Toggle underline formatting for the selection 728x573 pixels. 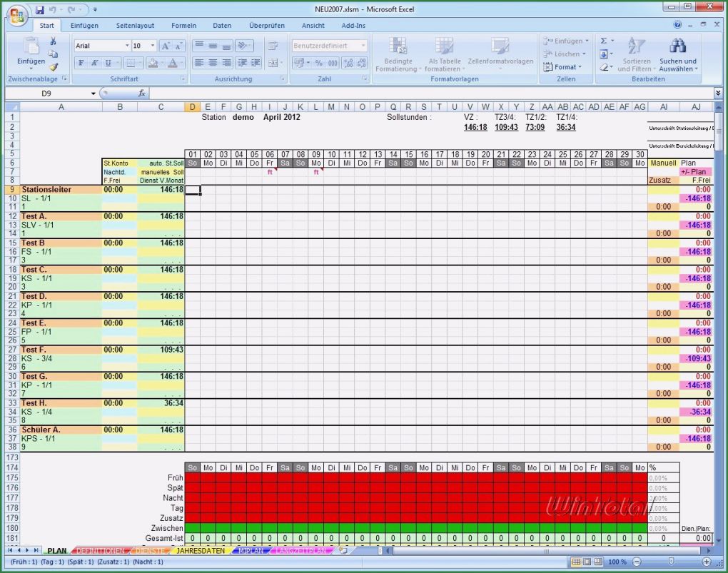click(x=107, y=63)
